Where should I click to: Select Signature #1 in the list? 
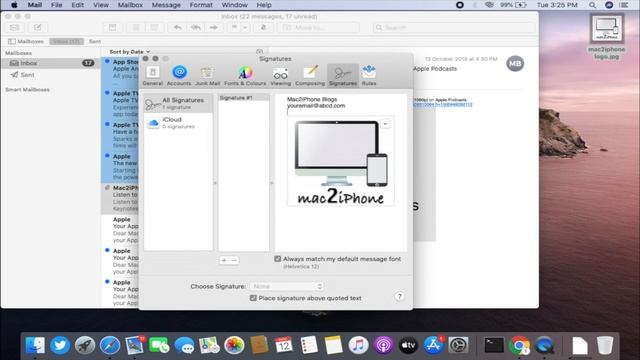(244, 98)
